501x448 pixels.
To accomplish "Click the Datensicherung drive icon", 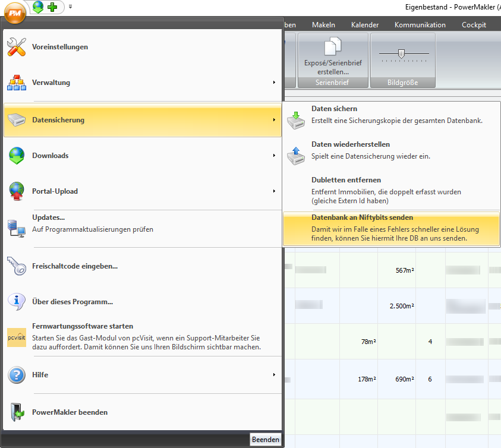I will [17, 120].
